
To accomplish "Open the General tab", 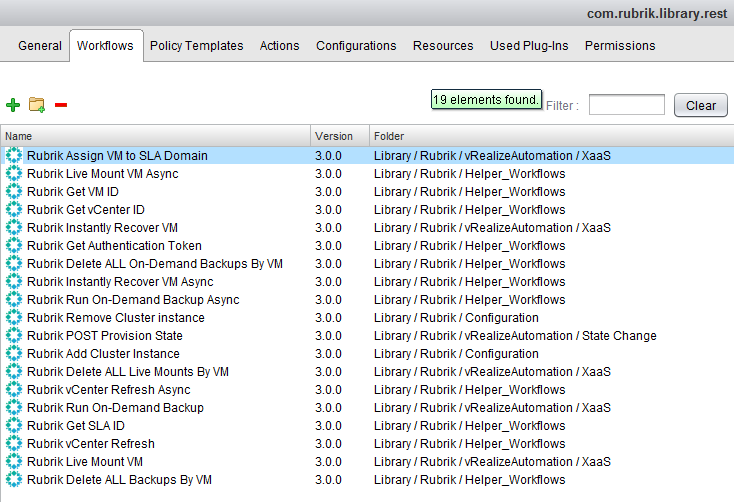I will 40,46.
